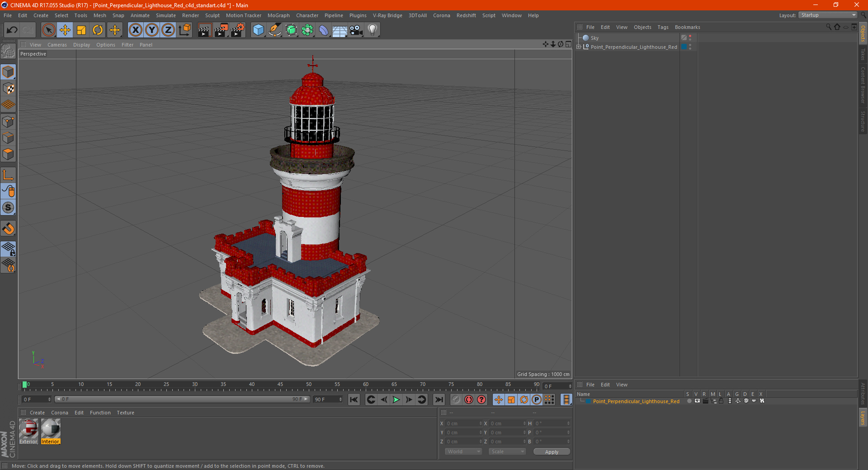
Task: Open World coordinate dropdown
Action: point(463,451)
